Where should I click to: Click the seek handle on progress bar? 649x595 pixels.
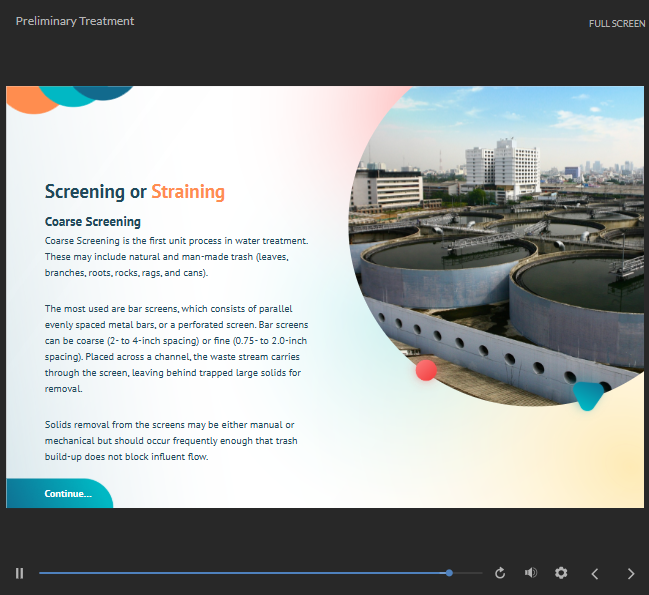449,573
